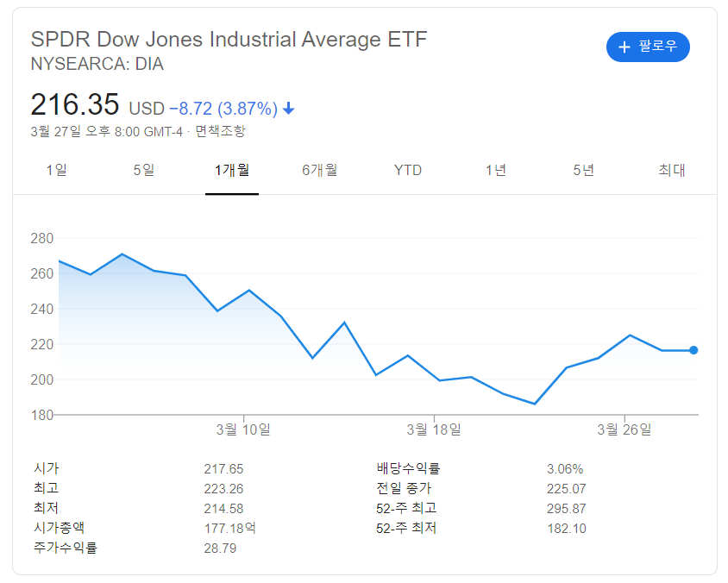Open the 최대 maximum time range
Image resolution: width=728 pixels, height=583 pixels.
point(672,170)
